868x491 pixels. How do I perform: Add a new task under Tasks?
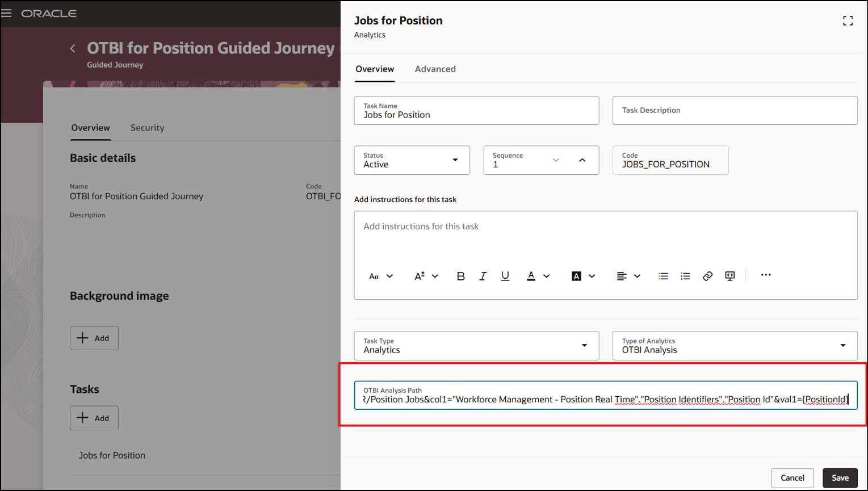[x=94, y=418]
